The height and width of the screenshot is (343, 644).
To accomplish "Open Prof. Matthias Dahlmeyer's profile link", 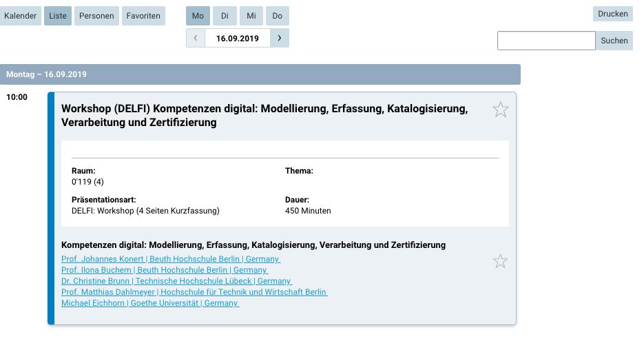I will 194,292.
